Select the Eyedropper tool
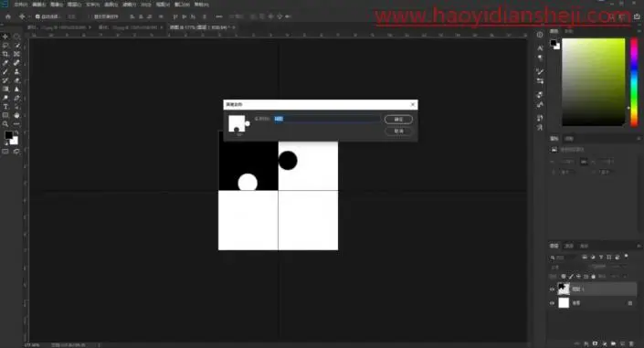The height and width of the screenshot is (348, 644). (5, 63)
